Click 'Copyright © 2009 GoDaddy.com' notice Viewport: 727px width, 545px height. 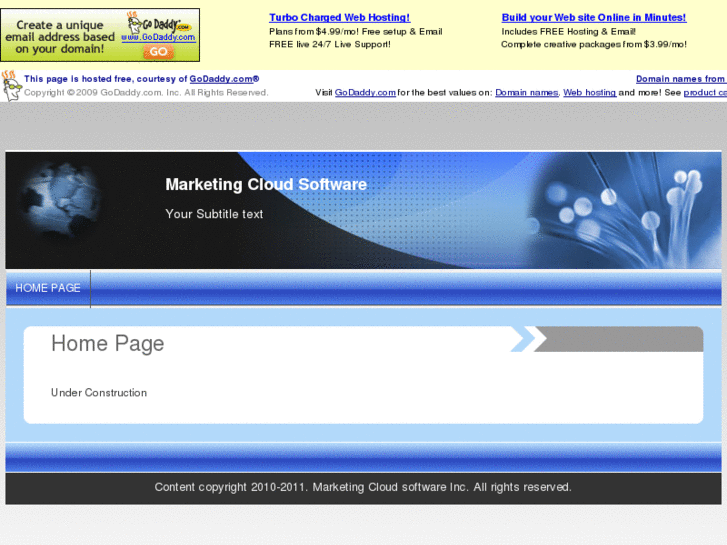(x=146, y=92)
